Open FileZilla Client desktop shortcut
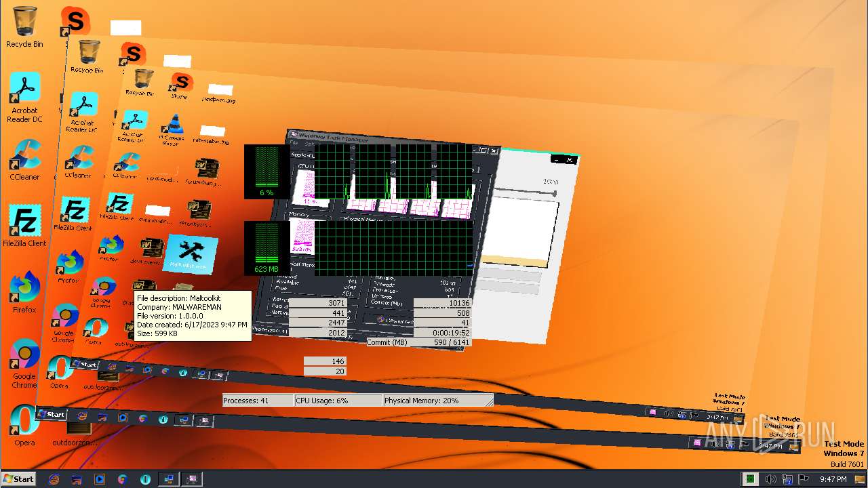The height and width of the screenshot is (488, 868). (x=24, y=226)
